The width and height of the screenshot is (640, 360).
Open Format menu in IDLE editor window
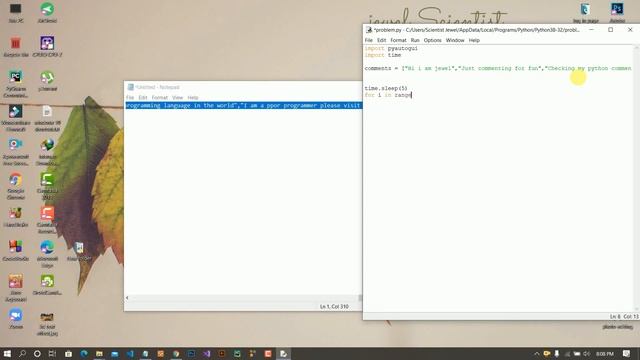(x=398, y=40)
